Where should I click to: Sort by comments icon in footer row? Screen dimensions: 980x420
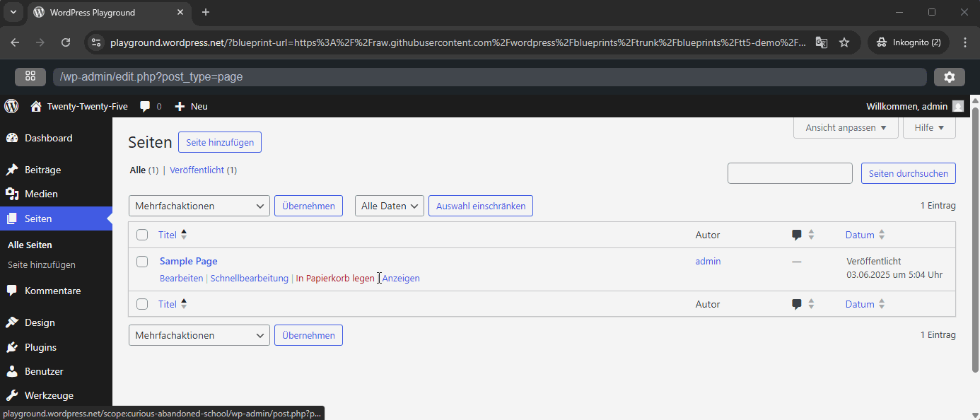[x=803, y=304]
